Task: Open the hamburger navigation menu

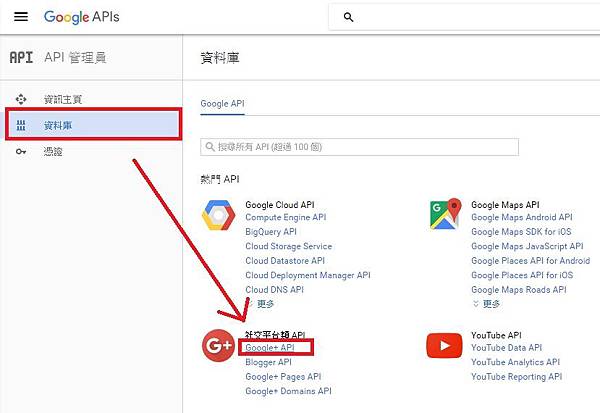Action: point(21,16)
